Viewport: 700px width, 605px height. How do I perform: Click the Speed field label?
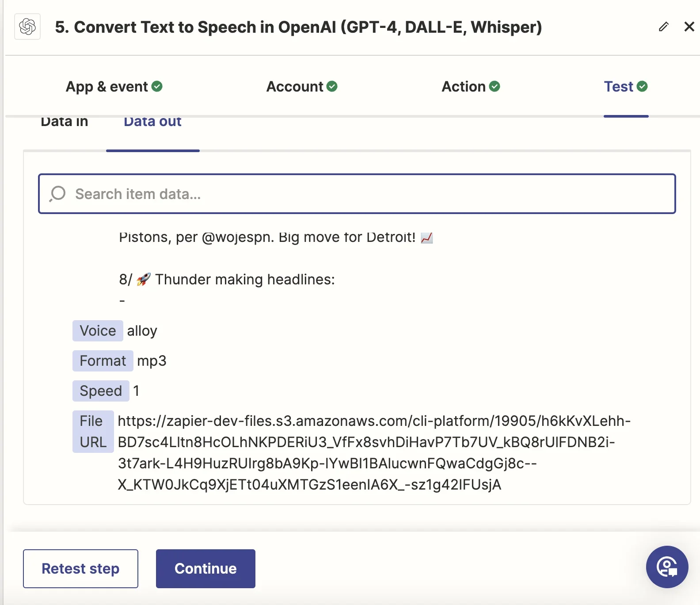click(x=101, y=391)
